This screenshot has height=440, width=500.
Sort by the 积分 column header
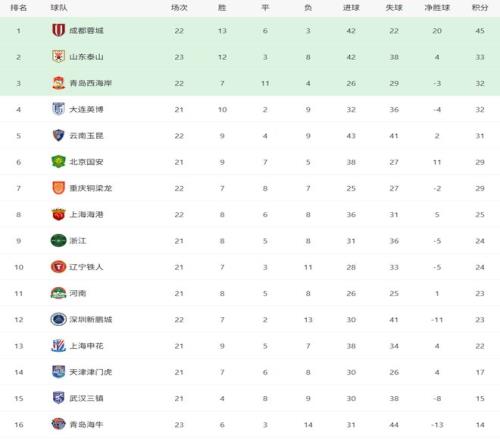pyautogui.click(x=480, y=7)
